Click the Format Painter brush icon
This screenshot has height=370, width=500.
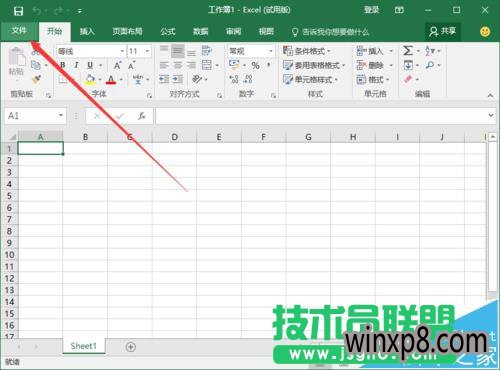tap(36, 79)
